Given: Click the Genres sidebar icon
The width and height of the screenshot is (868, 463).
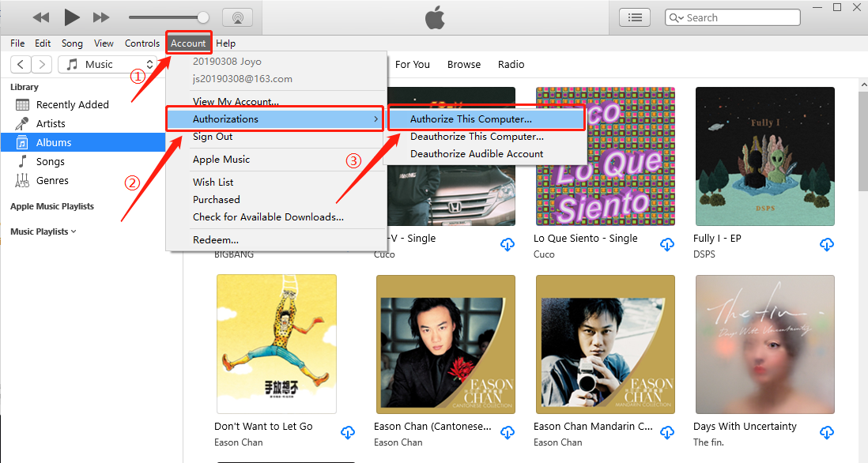Looking at the screenshot, I should (22, 180).
